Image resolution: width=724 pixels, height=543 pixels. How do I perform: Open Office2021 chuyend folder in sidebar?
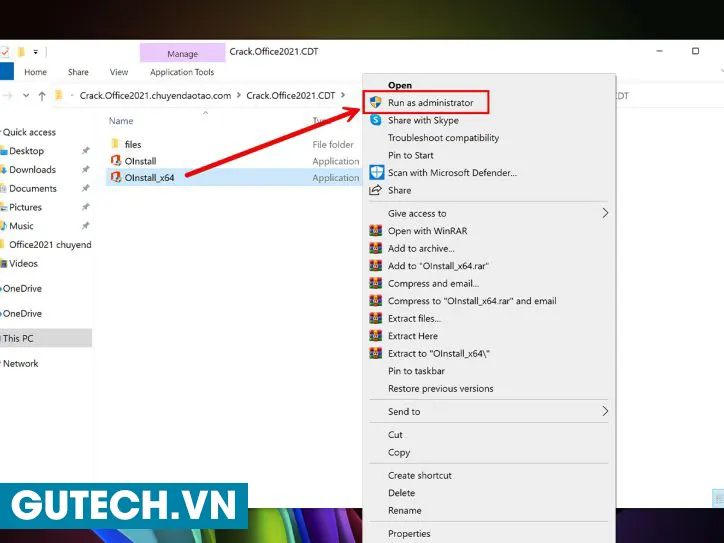pos(50,245)
